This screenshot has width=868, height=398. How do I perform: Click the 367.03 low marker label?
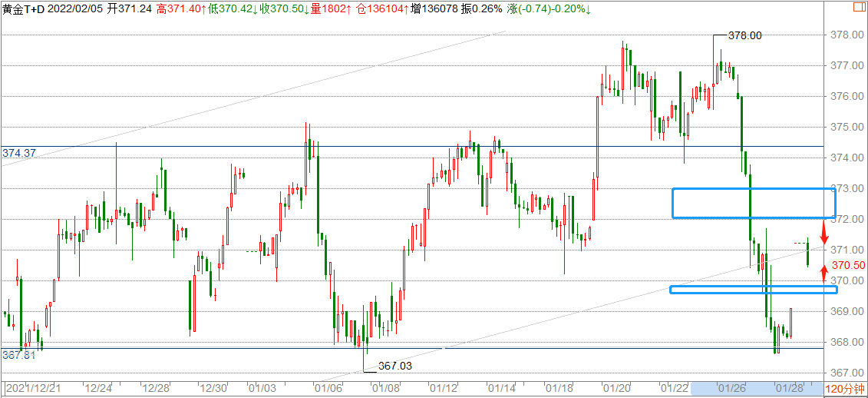[395, 366]
